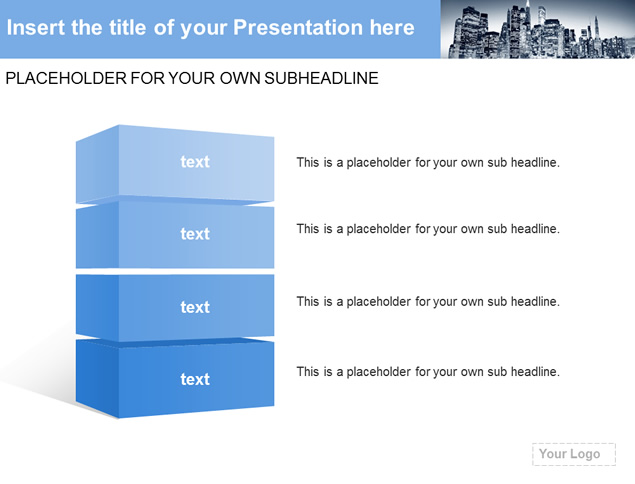Select the top lightest blue block

(x=175, y=164)
